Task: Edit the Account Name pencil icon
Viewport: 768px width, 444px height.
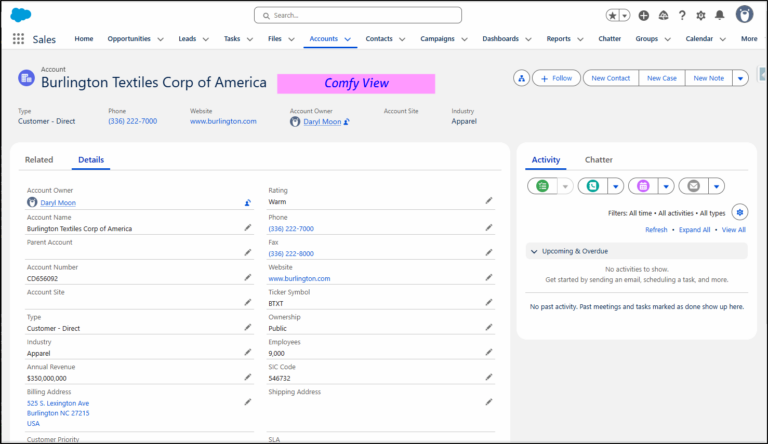Action: [248, 227]
